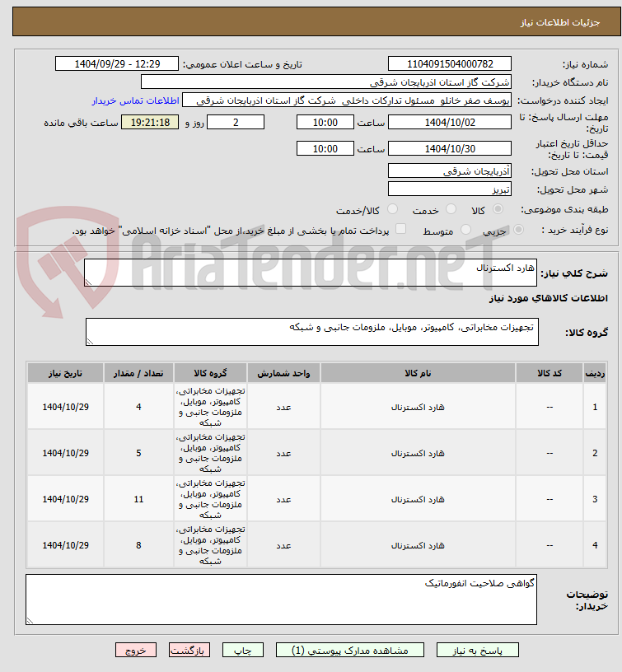Click the نام کالا column header

418,373
